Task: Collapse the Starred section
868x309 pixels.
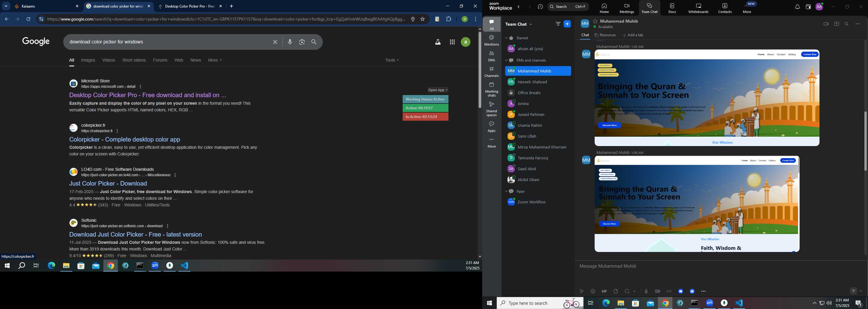Action: pos(506,38)
